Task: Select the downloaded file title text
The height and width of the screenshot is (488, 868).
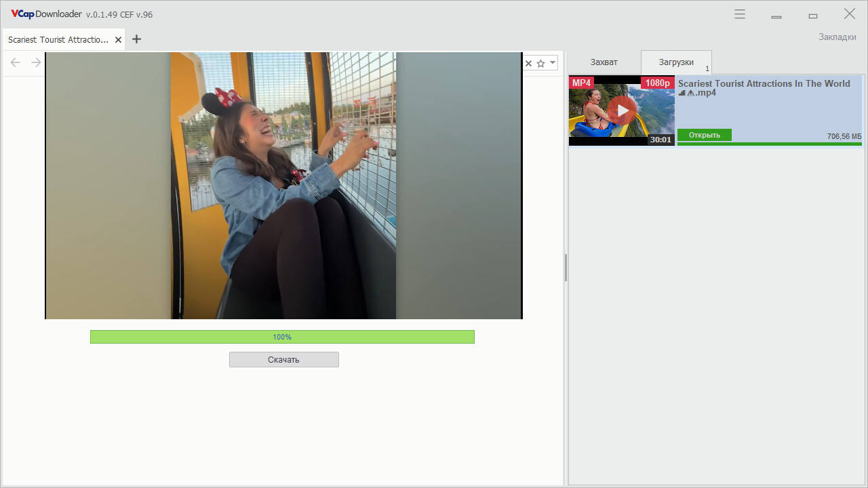Action: tap(764, 88)
